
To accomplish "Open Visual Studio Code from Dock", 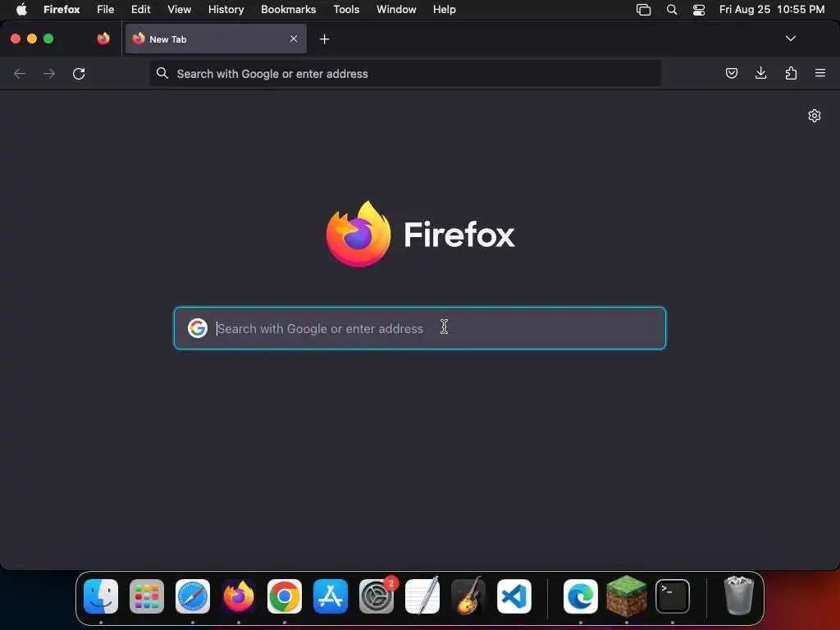I will pyautogui.click(x=514, y=596).
